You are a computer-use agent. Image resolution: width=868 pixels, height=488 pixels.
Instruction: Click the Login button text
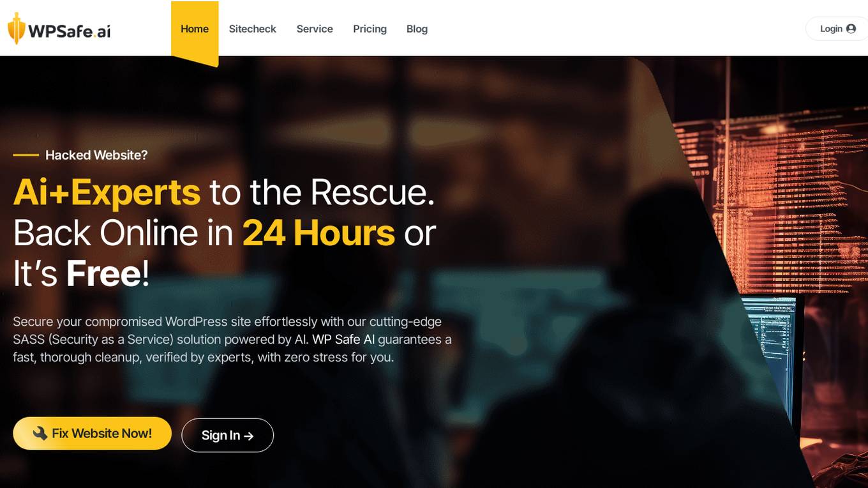tap(831, 29)
